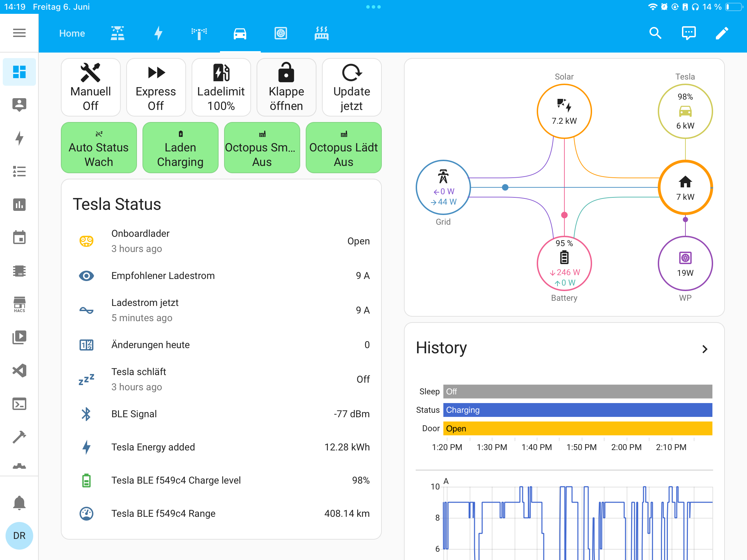
Task: Click the pencil edit dashboard icon
Action: pos(722,33)
